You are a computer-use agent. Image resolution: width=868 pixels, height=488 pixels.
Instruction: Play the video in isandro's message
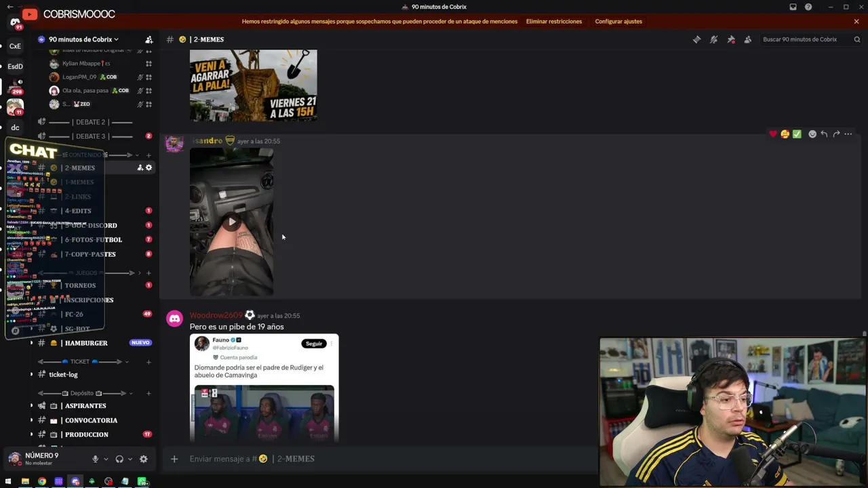232,222
